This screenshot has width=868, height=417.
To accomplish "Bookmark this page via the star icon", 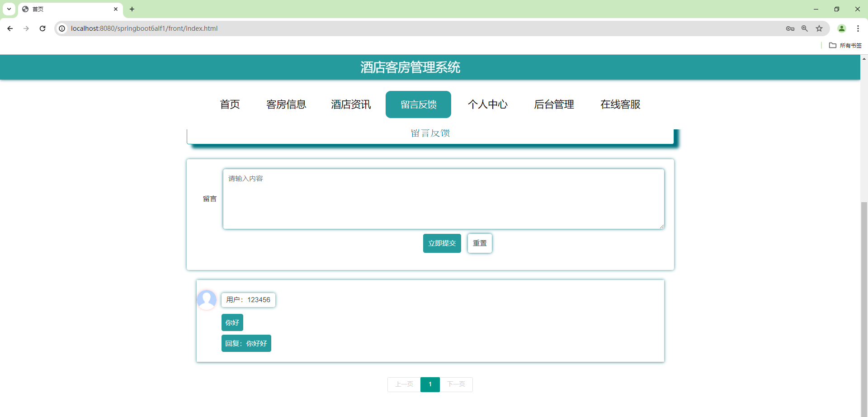I will tap(820, 28).
